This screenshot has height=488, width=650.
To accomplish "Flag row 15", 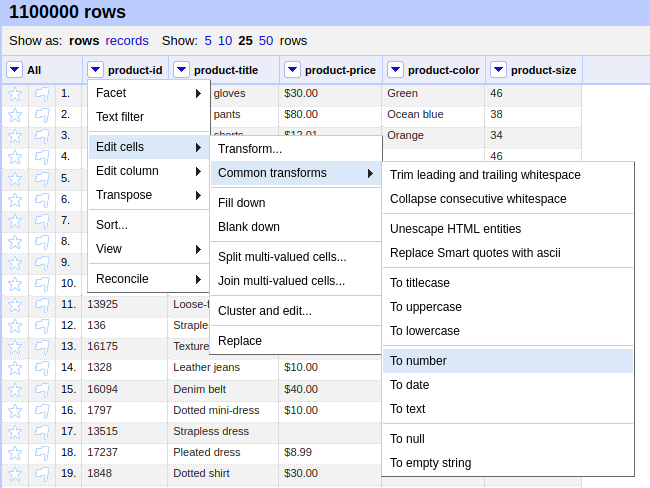I will (42, 390).
